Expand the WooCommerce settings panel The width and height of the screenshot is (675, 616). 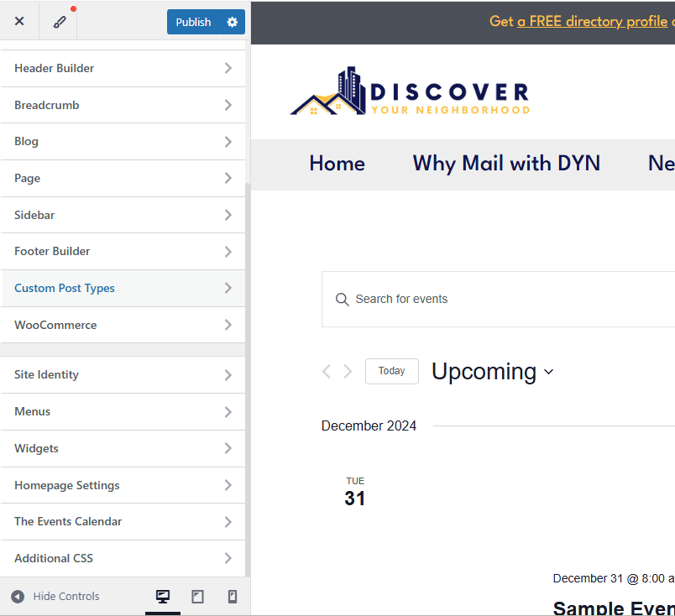click(x=123, y=325)
